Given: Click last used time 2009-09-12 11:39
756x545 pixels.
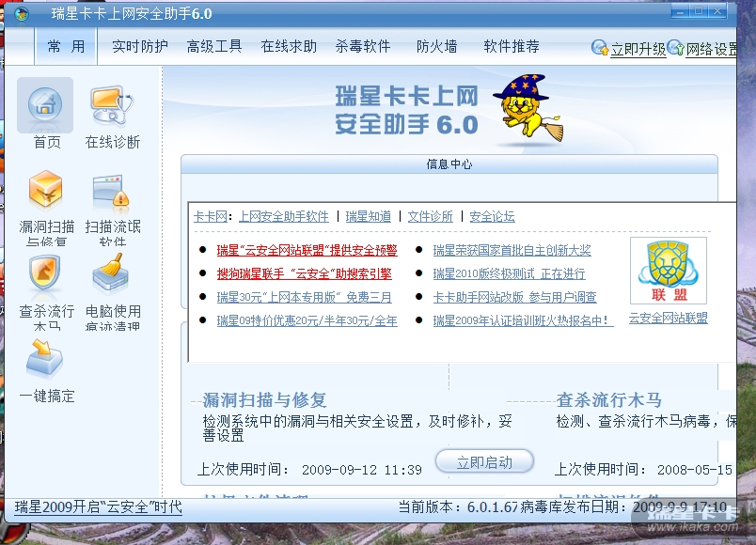Looking at the screenshot, I should click(362, 470).
